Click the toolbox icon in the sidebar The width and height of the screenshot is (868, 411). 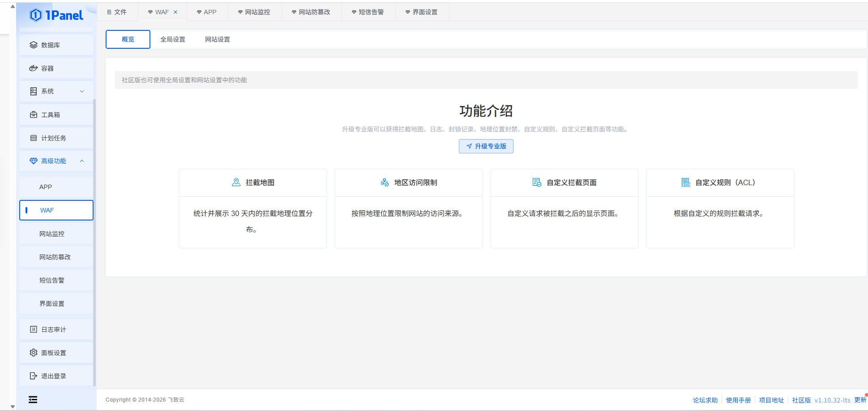pyautogui.click(x=34, y=115)
